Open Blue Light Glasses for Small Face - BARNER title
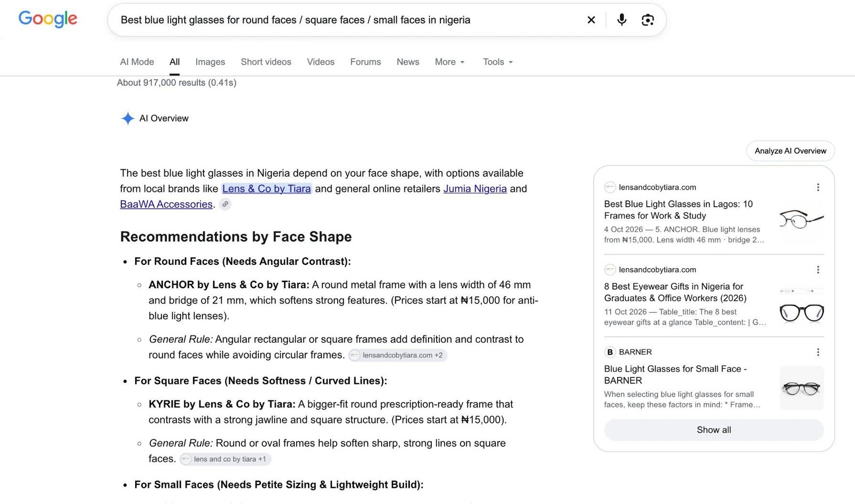855x504 pixels. point(675,375)
